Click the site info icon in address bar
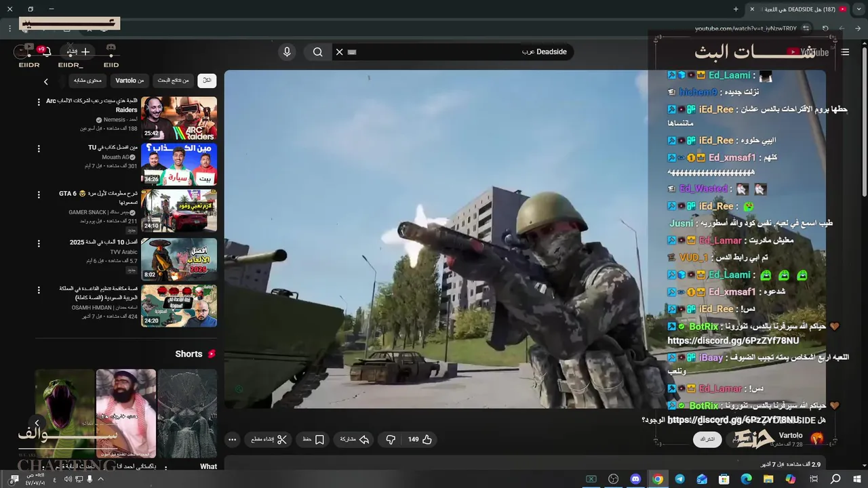Image resolution: width=868 pixels, height=488 pixels. pos(806,28)
